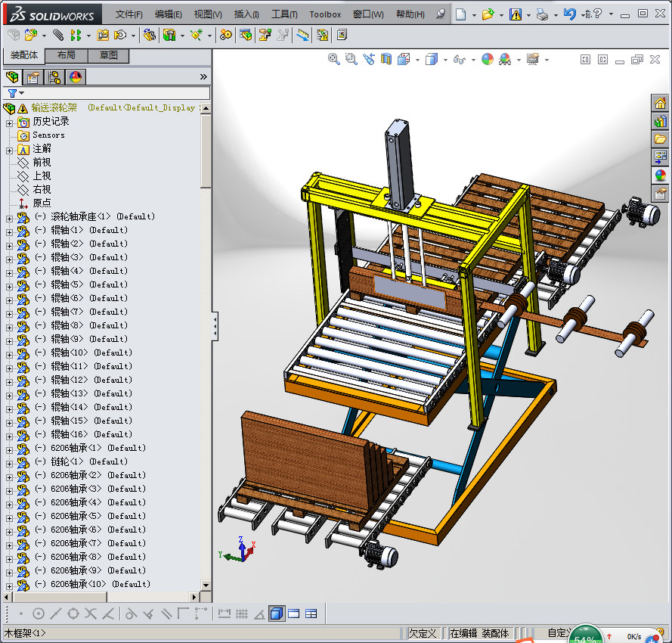
Task: Open SolidWorks Resources home icon
Action: 660,103
